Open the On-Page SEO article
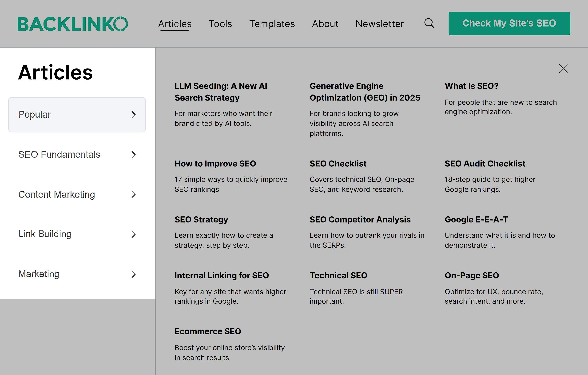 click(x=472, y=275)
